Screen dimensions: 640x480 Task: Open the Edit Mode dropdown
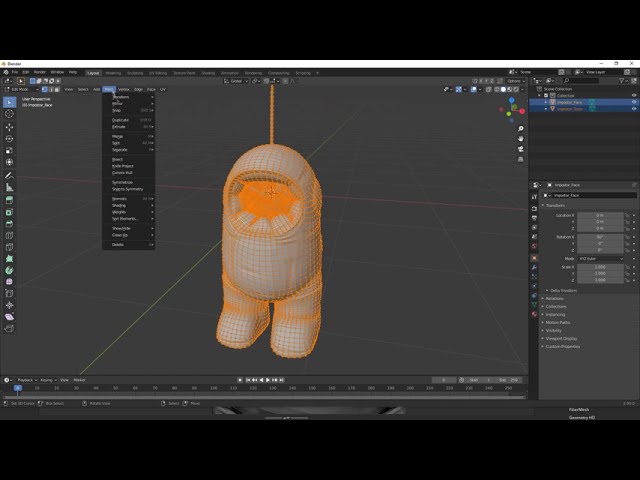click(22, 89)
